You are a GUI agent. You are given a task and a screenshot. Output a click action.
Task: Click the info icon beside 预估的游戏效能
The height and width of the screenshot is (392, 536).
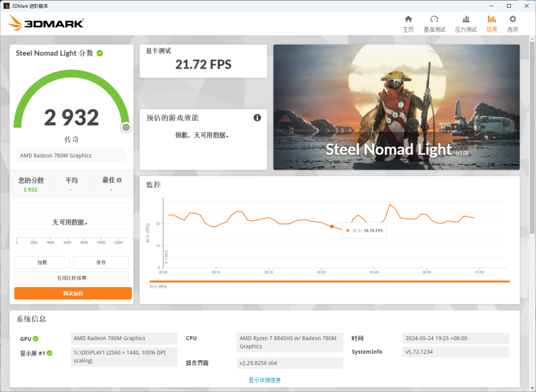point(257,118)
